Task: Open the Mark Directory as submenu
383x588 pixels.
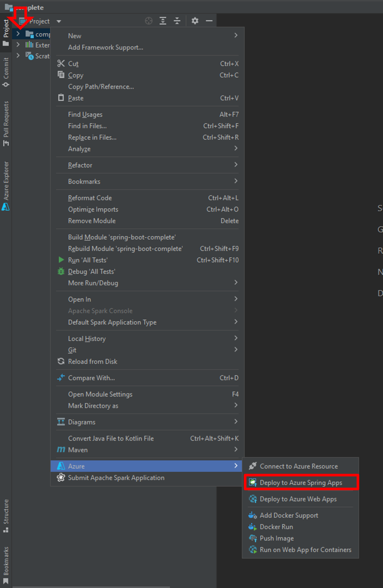Action: pyautogui.click(x=147, y=406)
